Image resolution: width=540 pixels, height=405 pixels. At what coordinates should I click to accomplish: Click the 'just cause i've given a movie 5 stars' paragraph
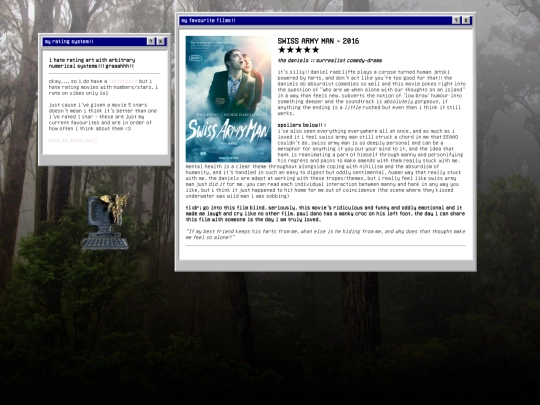(103, 117)
